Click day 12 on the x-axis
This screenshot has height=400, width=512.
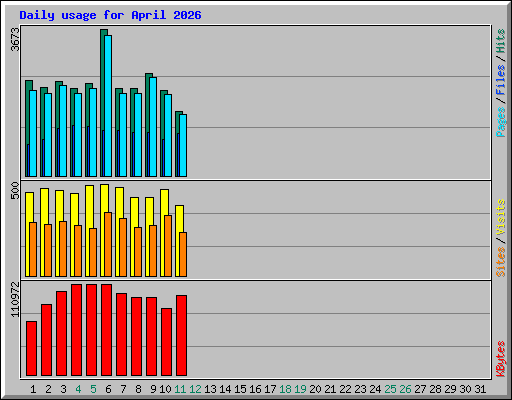coord(195,389)
